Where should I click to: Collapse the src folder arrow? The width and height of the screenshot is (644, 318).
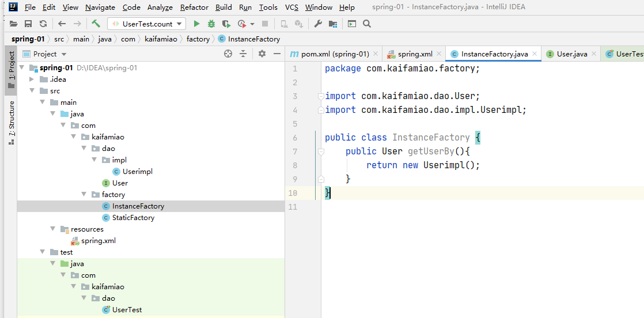click(x=32, y=91)
